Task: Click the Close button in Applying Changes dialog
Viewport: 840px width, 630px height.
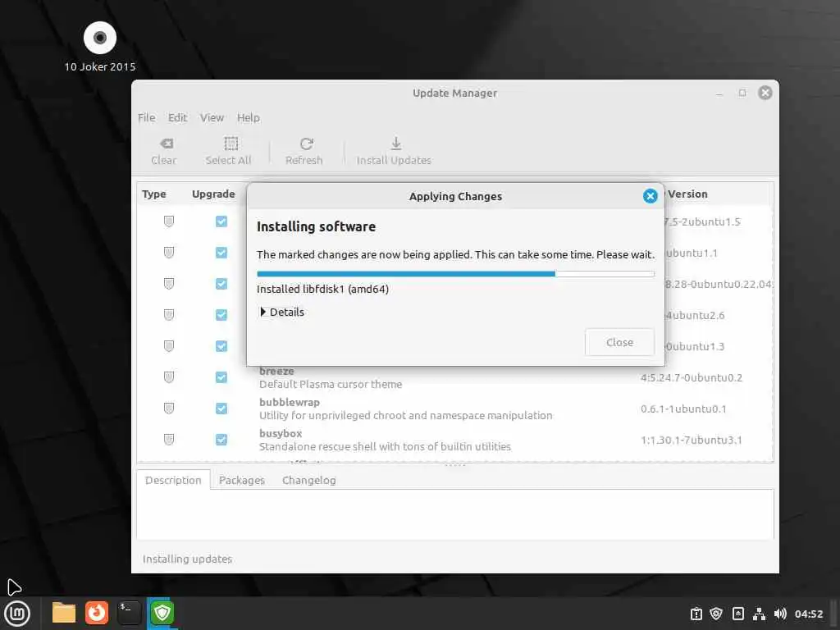Action: [619, 342]
